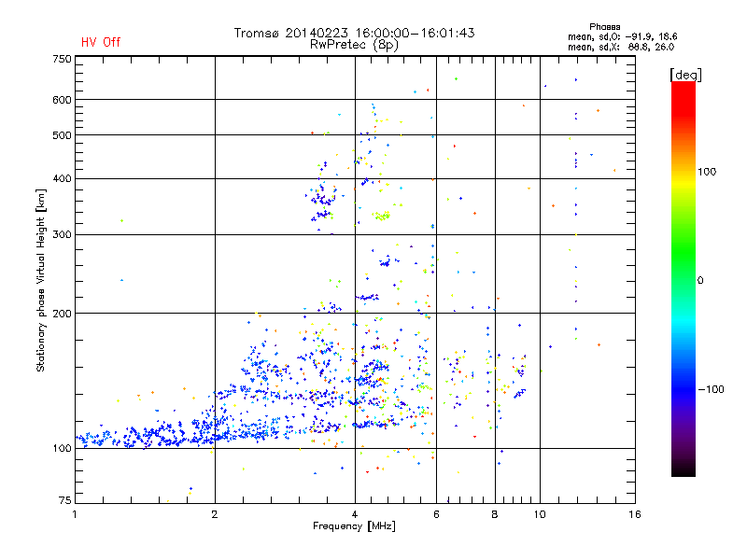Click the colorbar label '-100'
Image resolution: width=747 pixels, height=560 pixels.
pos(711,389)
